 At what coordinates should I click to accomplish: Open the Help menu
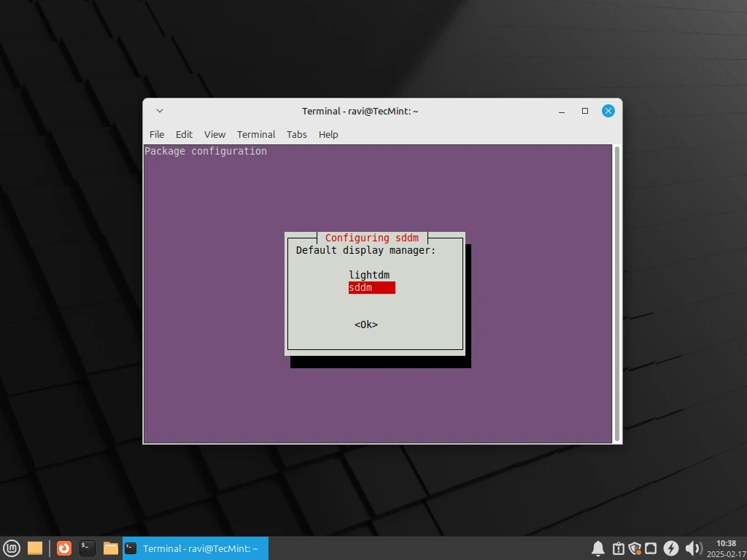tap(328, 134)
